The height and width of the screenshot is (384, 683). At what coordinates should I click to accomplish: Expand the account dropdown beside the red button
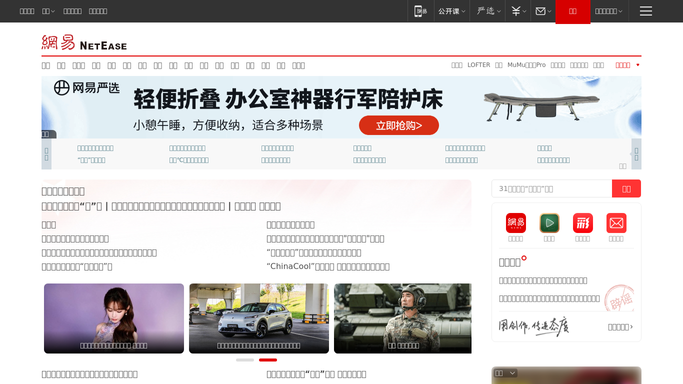coord(609,11)
